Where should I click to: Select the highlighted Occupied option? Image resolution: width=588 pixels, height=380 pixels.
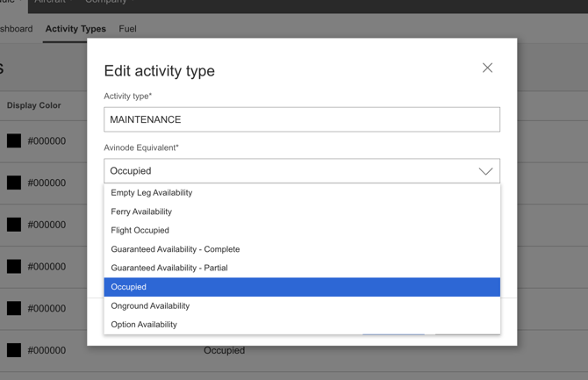point(302,287)
